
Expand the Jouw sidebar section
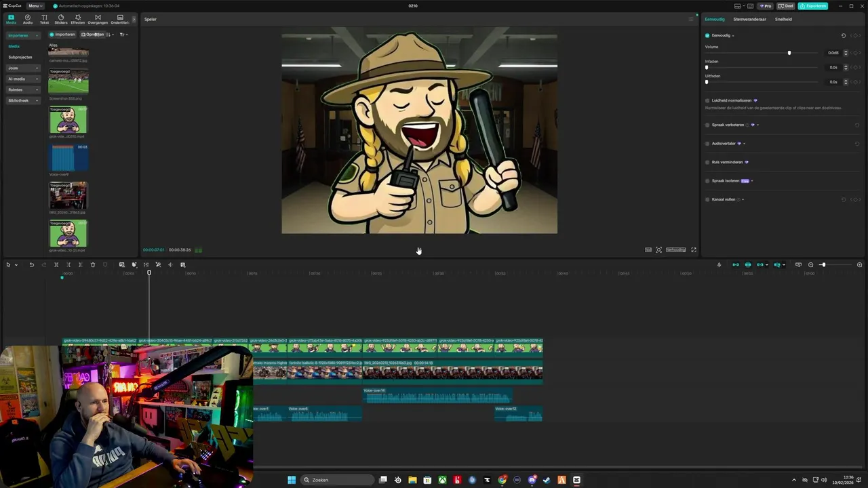tap(37, 68)
